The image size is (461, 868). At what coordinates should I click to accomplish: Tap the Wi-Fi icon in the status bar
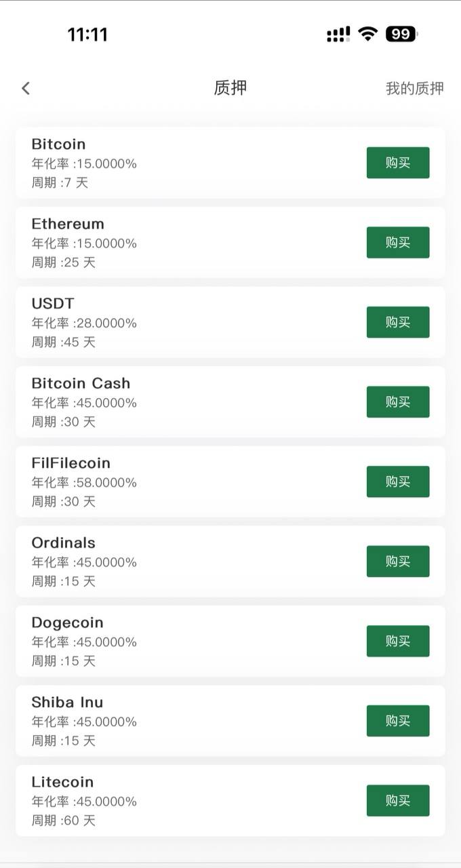point(367,34)
